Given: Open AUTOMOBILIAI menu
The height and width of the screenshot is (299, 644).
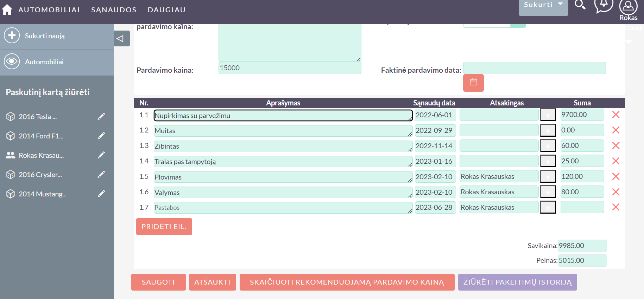Looking at the screenshot, I should pyautogui.click(x=49, y=10).
